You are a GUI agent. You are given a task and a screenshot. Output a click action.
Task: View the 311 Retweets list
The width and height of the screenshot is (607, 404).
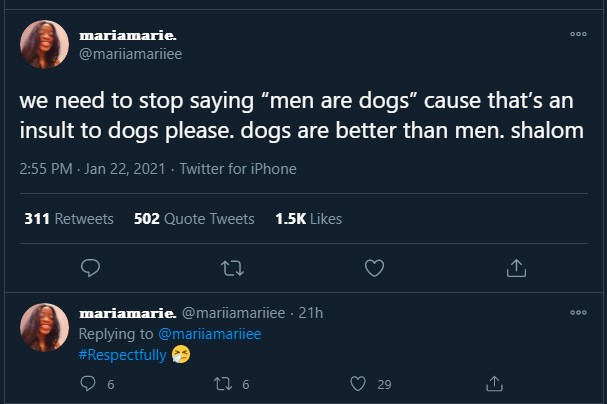tap(68, 218)
